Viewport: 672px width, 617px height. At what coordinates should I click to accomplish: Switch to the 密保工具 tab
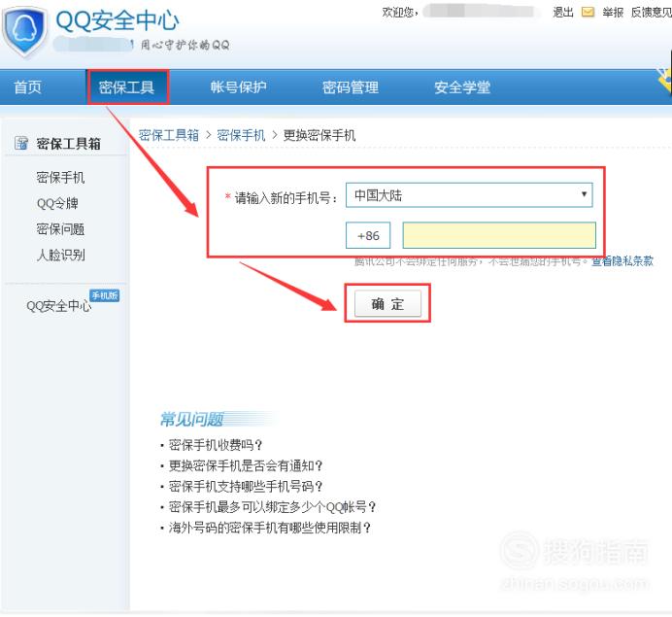coord(127,87)
